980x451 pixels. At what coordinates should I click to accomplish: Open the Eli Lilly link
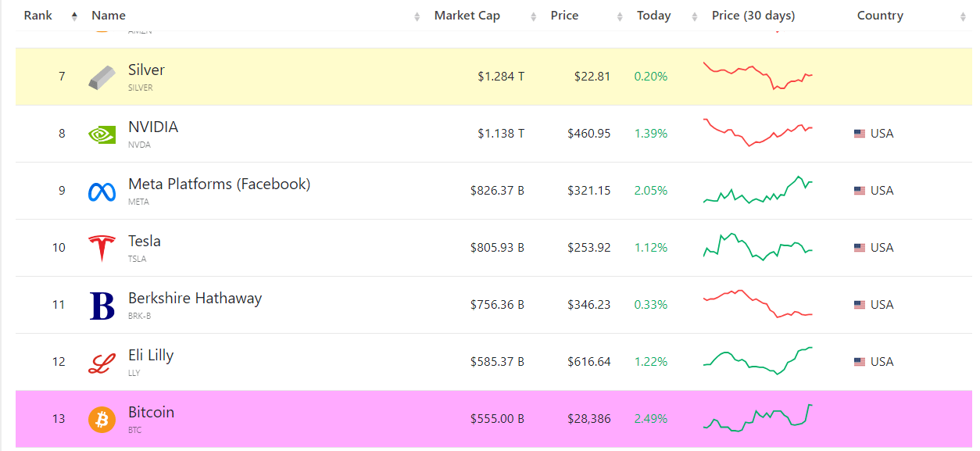(151, 355)
